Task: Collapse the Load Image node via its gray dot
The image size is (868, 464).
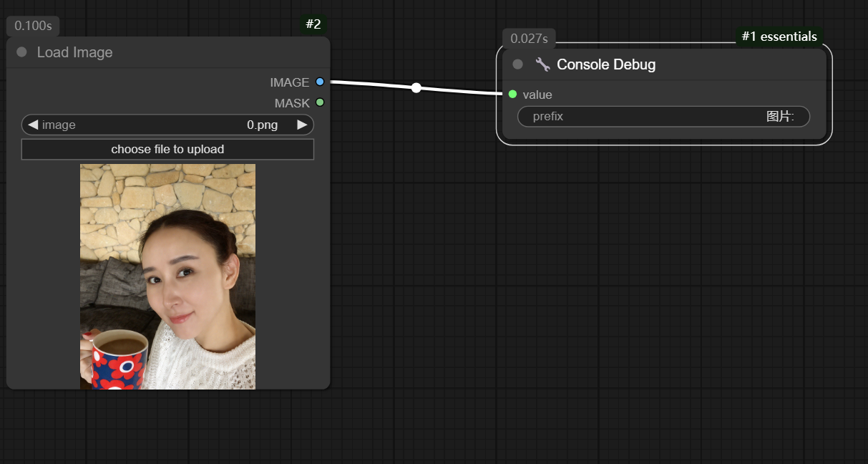Action: click(x=21, y=52)
